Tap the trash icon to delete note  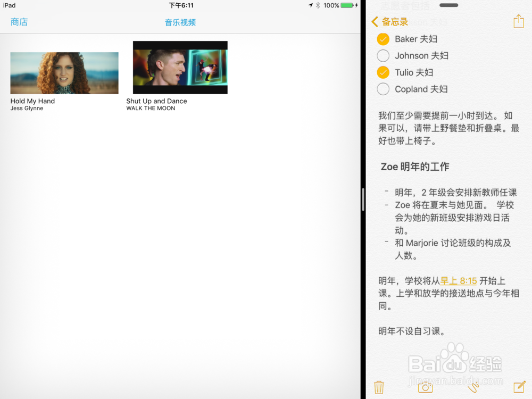(379, 387)
